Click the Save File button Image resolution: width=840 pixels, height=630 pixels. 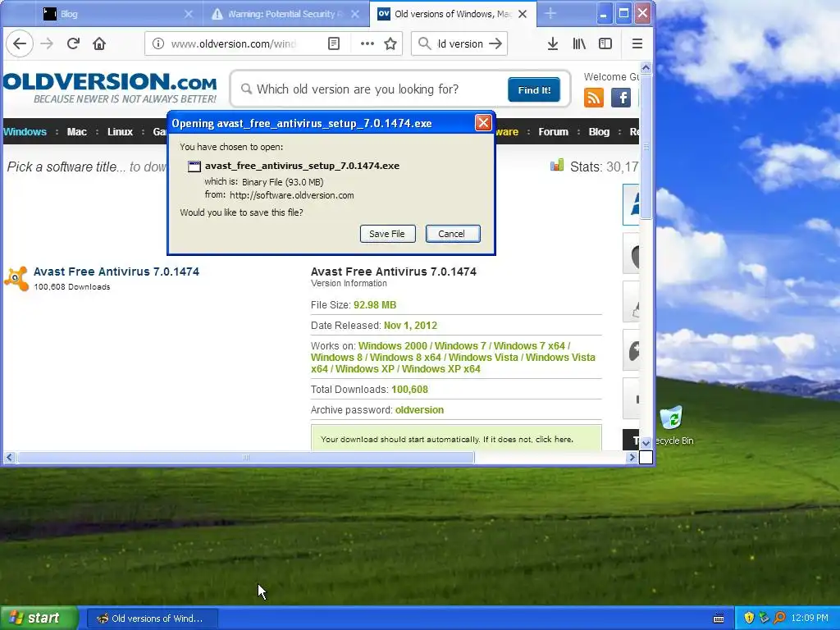(x=387, y=234)
